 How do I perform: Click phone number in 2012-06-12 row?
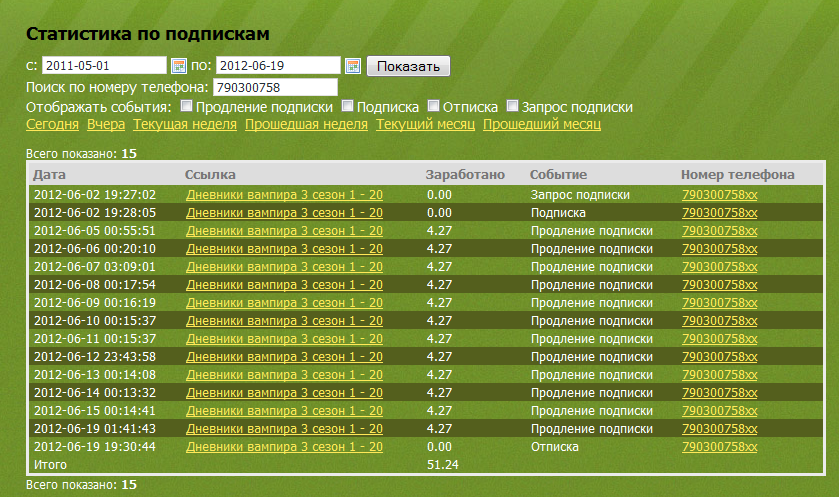(720, 356)
